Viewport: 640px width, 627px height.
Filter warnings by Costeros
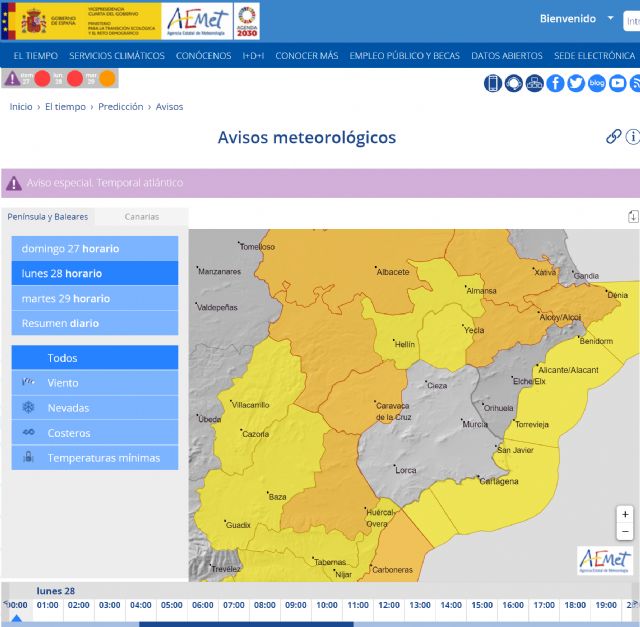(x=95, y=433)
